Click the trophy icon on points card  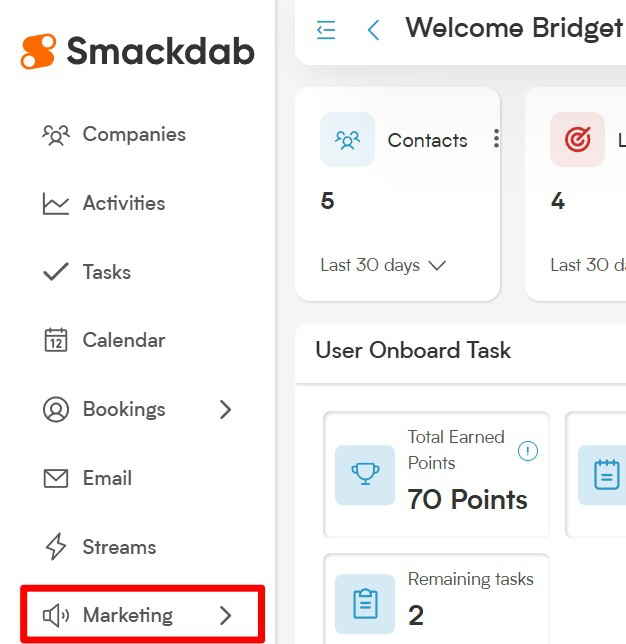point(365,475)
